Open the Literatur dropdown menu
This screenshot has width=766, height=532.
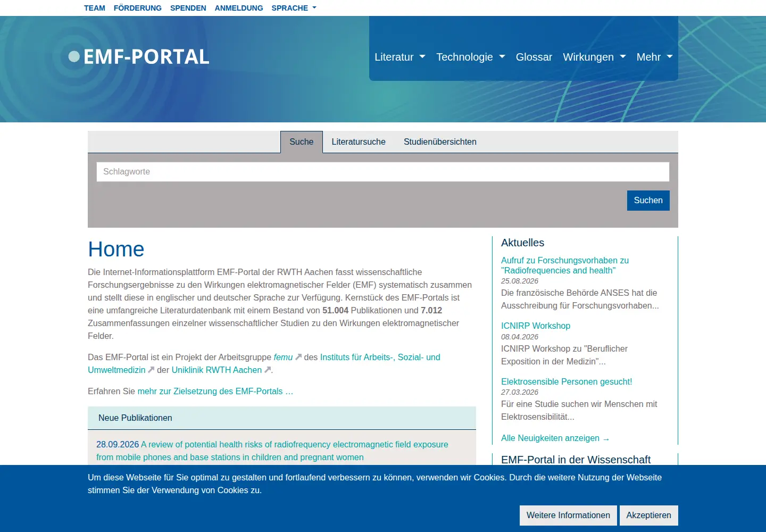pyautogui.click(x=400, y=57)
